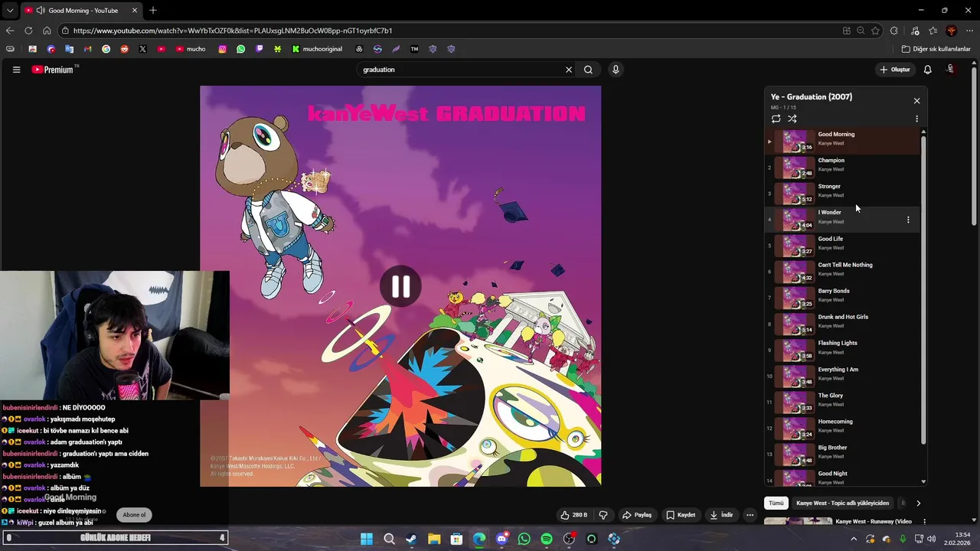Open tab list dropdown arrow

point(9,11)
